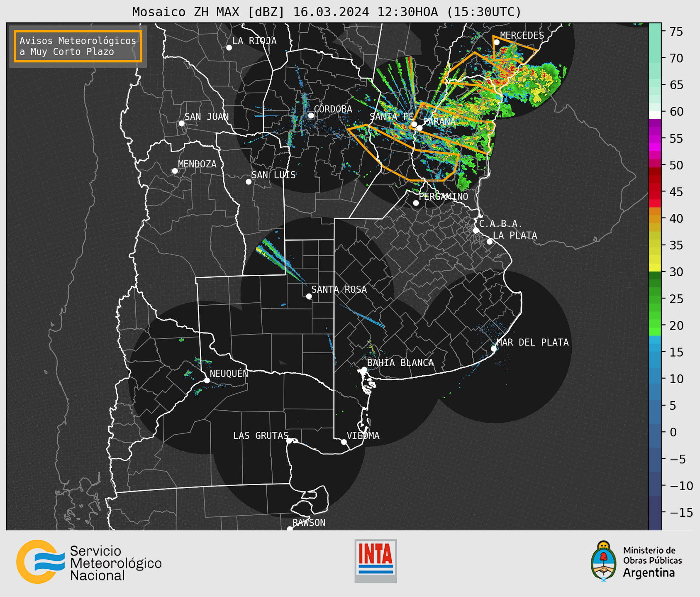The height and width of the screenshot is (597, 700).
Task: Click the SAN LUIS map label
Action: tap(273, 175)
